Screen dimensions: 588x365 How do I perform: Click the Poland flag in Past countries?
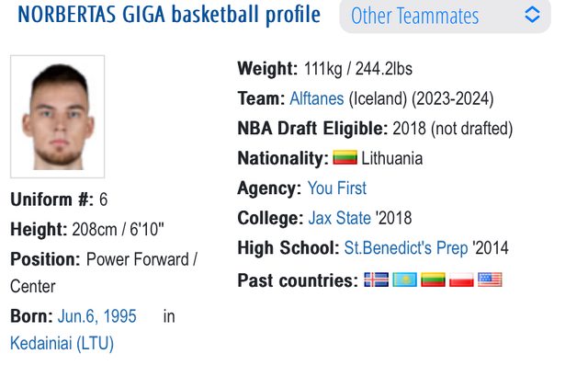461,279
